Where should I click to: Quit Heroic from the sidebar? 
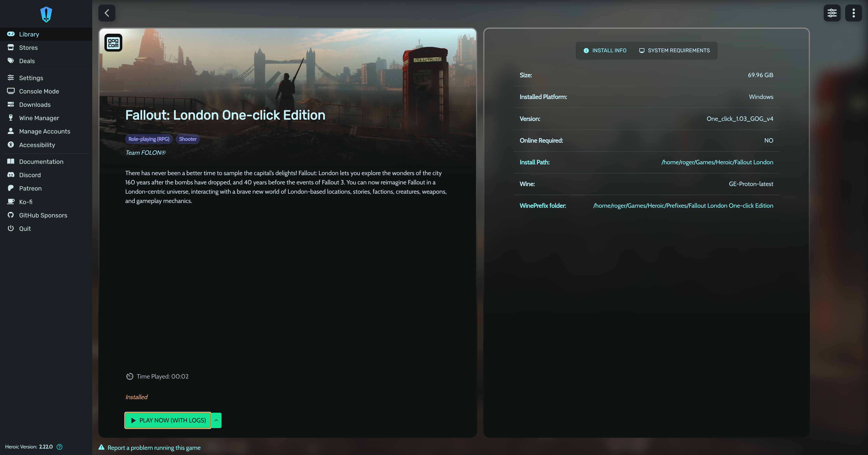coord(46,228)
